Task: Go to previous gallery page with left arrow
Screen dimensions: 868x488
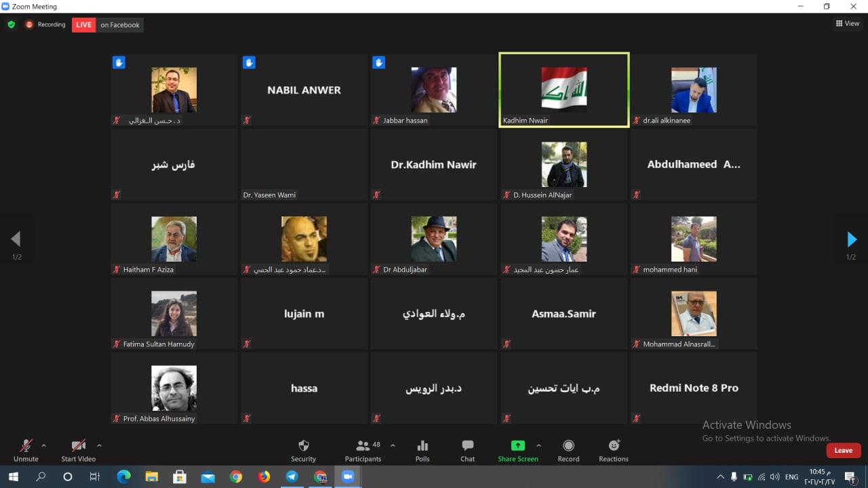Action: click(16, 239)
